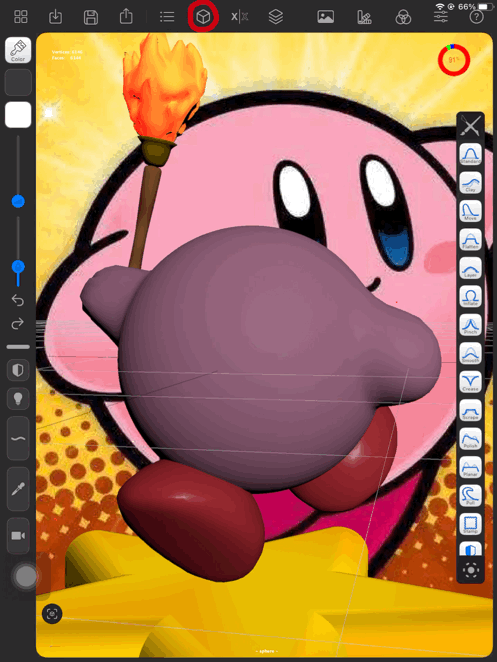This screenshot has width=497, height=662.
Task: Select the Polish sculpt brush
Action: (470, 439)
